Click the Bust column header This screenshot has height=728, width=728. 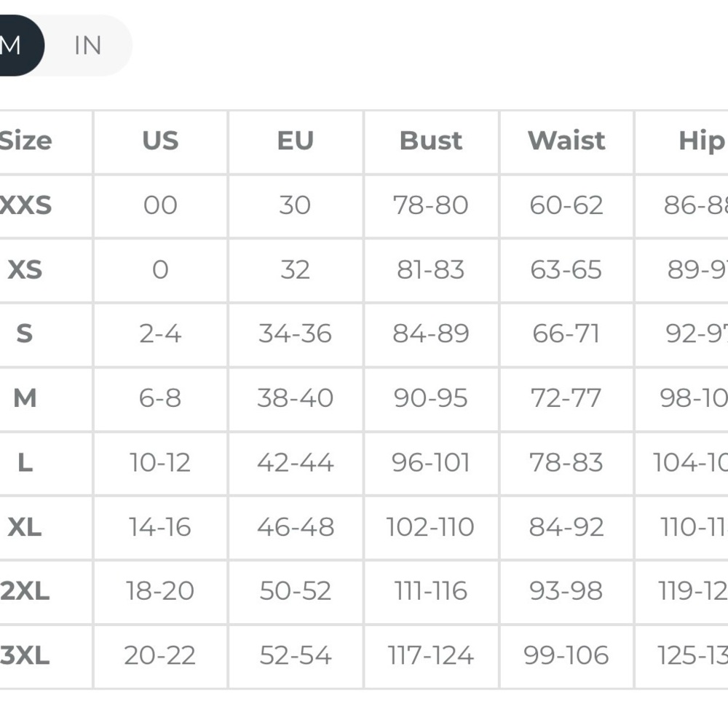coord(431,141)
